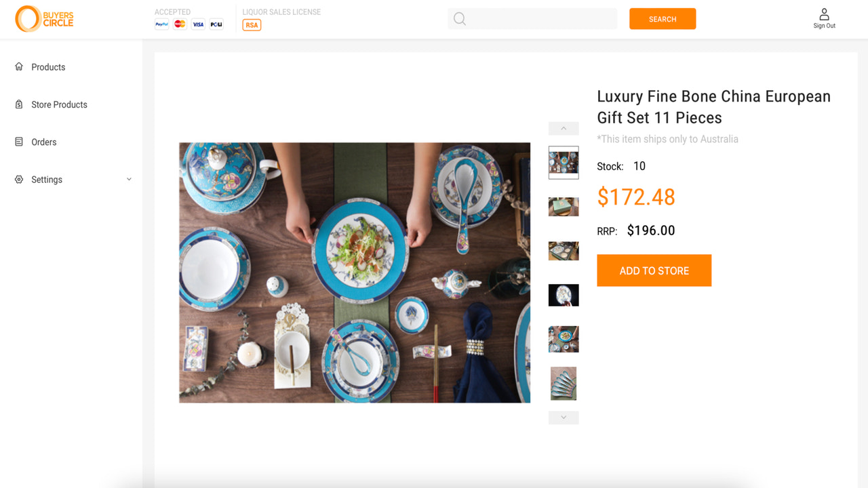Expand the Settings menu chevron
868x488 pixels.
129,180
